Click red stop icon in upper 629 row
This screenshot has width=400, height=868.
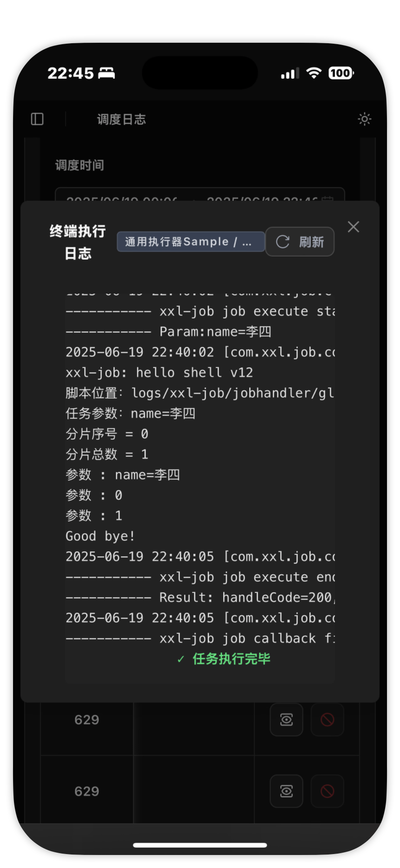pos(327,720)
